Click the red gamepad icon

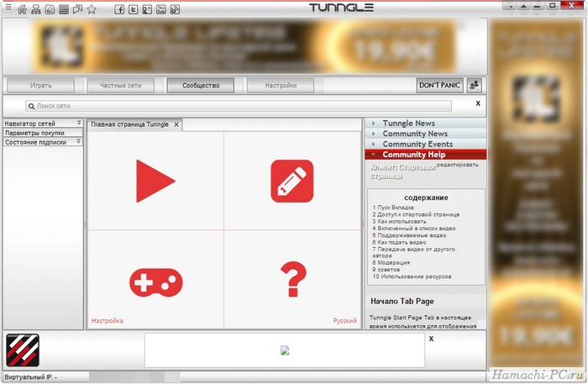pyautogui.click(x=156, y=282)
